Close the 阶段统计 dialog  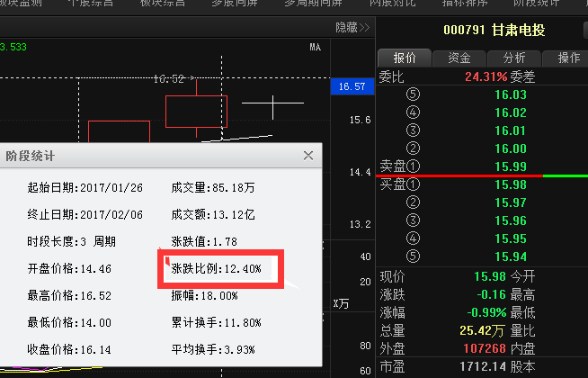click(308, 156)
